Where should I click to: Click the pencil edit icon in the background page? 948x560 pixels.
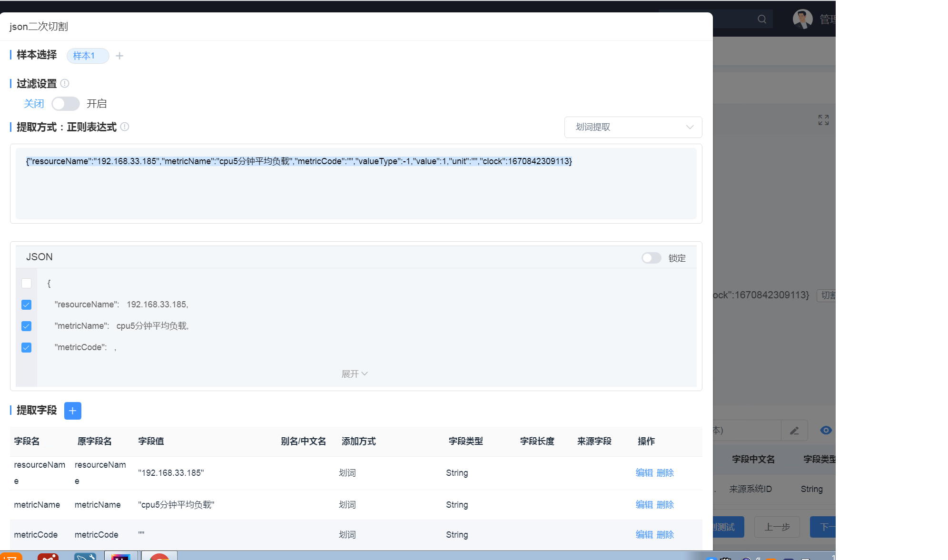coord(794,431)
